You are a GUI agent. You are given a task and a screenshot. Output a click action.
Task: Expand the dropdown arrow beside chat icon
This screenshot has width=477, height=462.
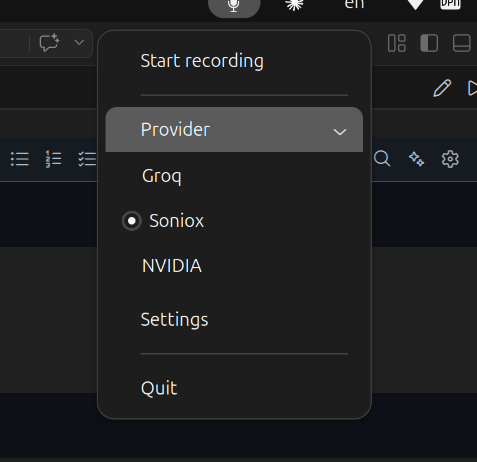(79, 43)
